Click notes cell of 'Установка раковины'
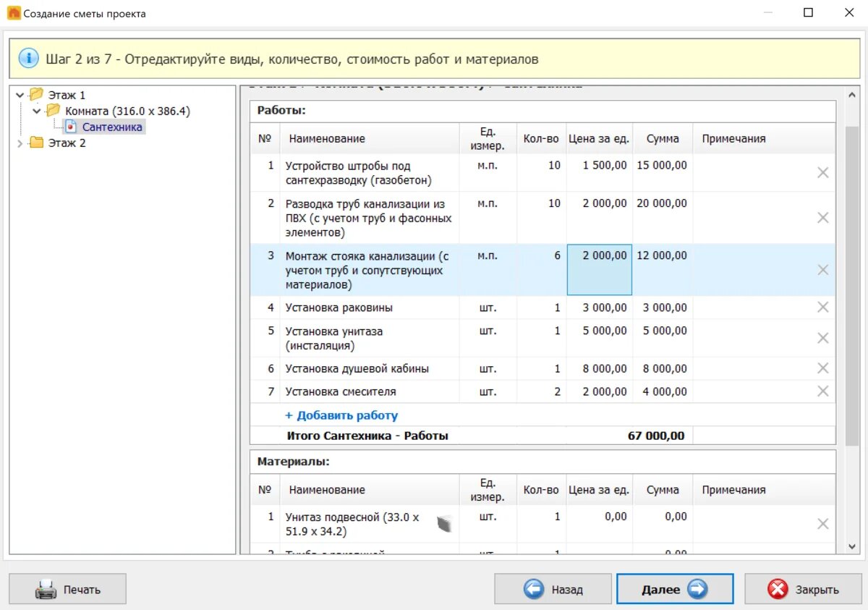 [753, 308]
